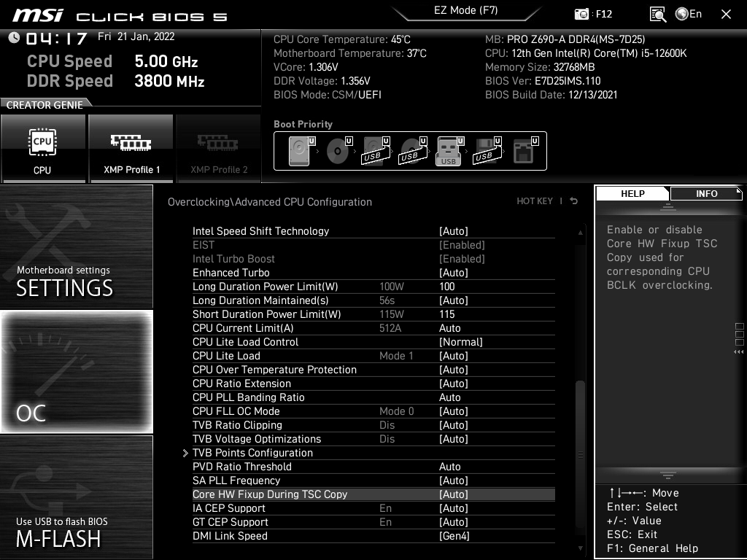The image size is (747, 560).
Task: Click the date Fri 21 Jan, 2022
Action: (x=136, y=36)
